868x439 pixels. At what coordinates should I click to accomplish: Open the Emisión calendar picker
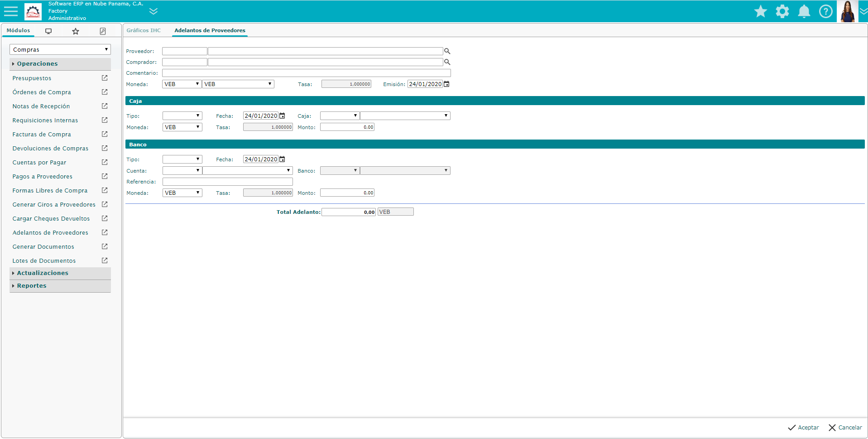[446, 84]
